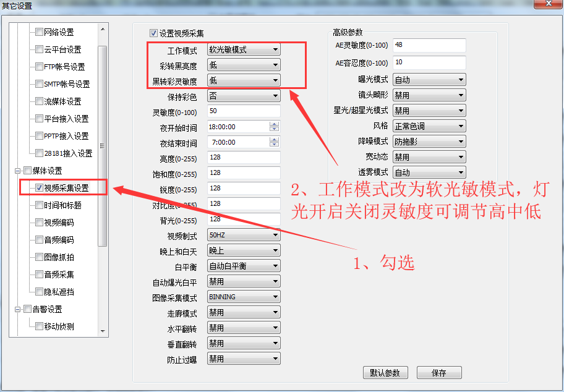Click the 保存 button

tap(439, 373)
